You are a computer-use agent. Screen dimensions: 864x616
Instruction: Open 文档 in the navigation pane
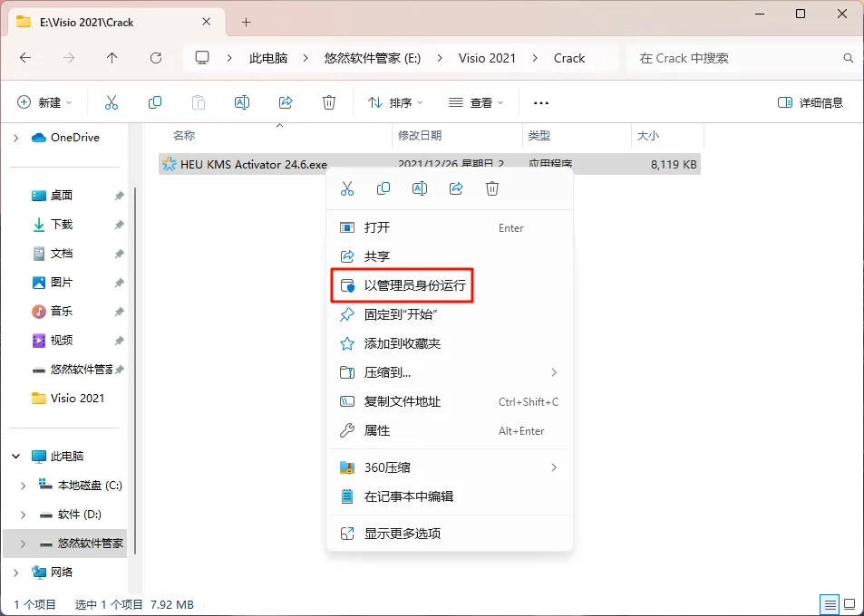tap(62, 254)
